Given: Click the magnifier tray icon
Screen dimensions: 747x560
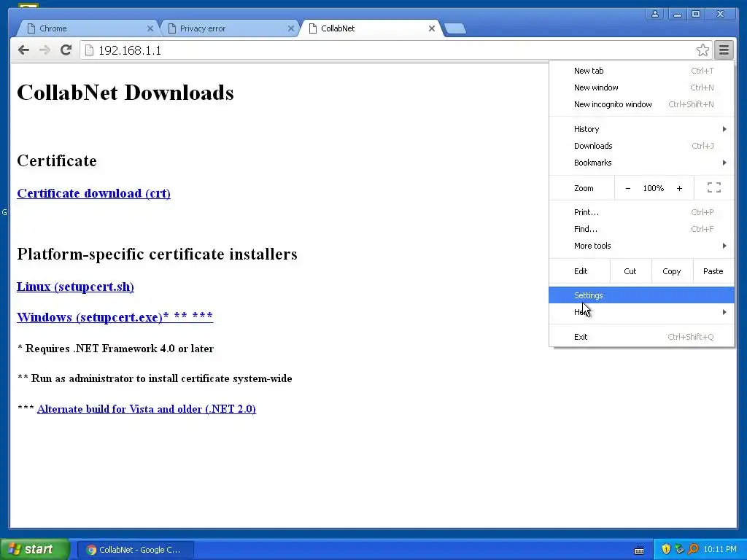Looking at the screenshot, I should [693, 549].
